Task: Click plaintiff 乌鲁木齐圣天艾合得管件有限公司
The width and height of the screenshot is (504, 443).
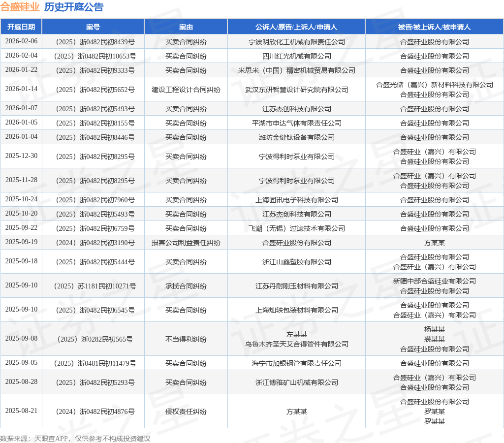Action: 297,344
